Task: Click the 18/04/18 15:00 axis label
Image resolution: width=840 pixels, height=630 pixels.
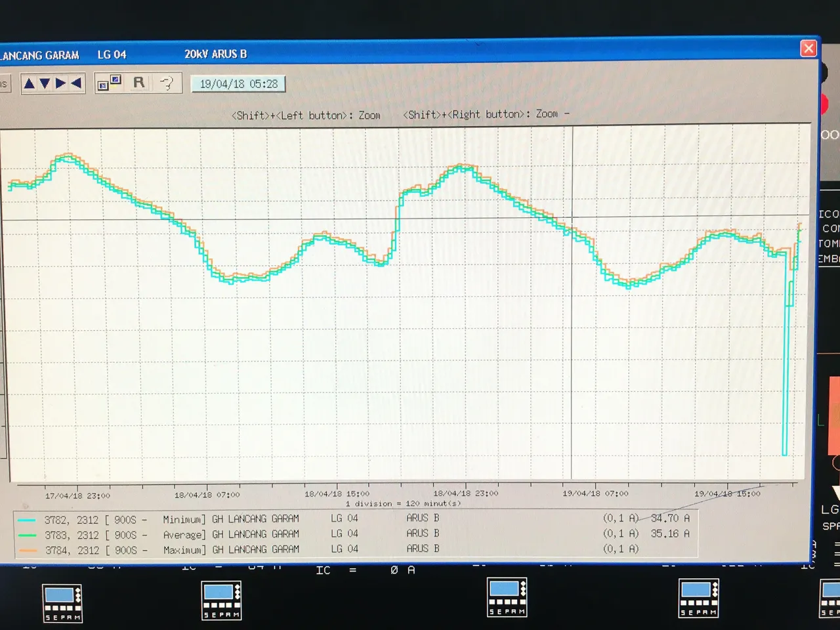Action: pyautogui.click(x=337, y=493)
